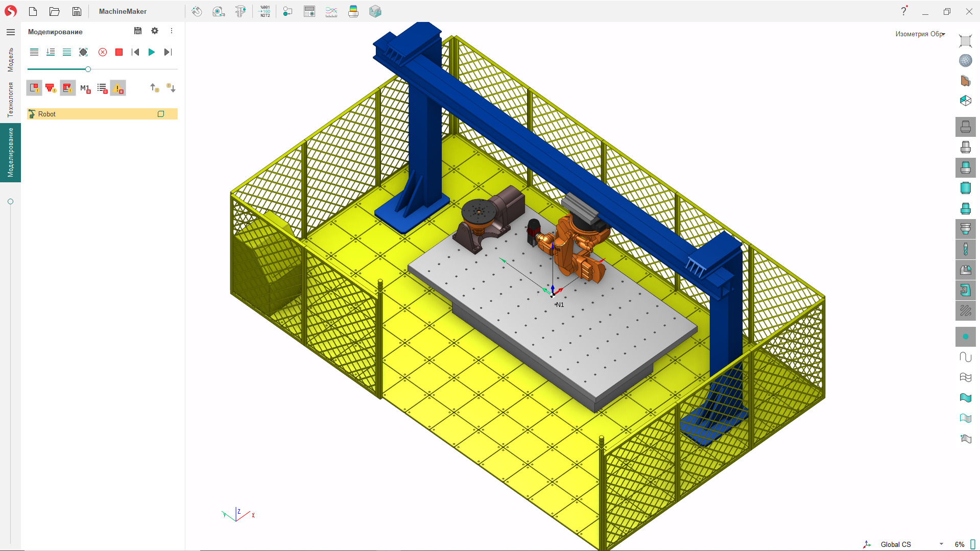Click the tape measure tool icon
This screenshot has height=551, width=980.
219,11
